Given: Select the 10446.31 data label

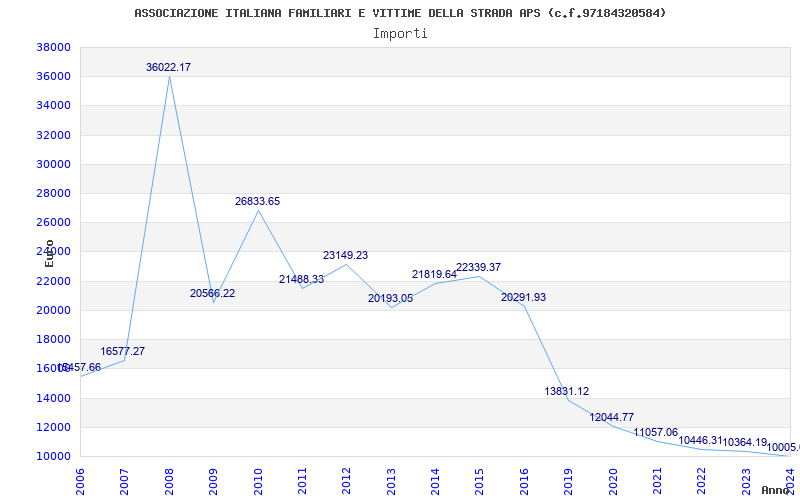Looking at the screenshot, I should 701,440.
